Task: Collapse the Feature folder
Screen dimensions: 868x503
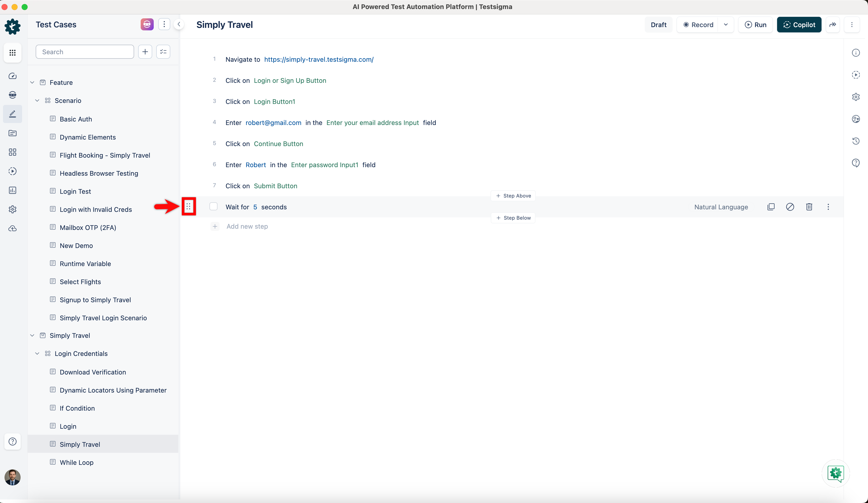Action: [32, 82]
